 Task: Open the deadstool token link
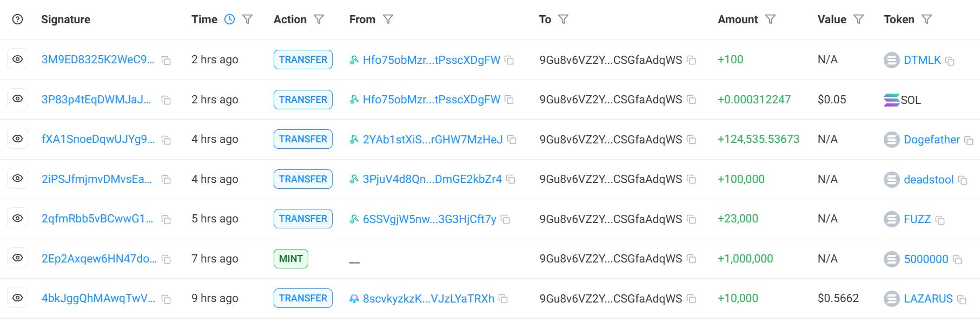coord(929,179)
